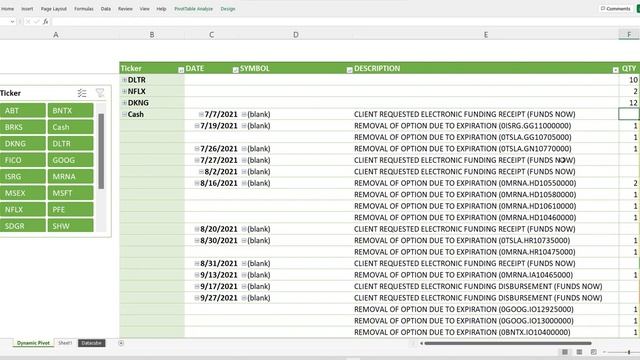Open the Design ribbon tab

tap(228, 9)
